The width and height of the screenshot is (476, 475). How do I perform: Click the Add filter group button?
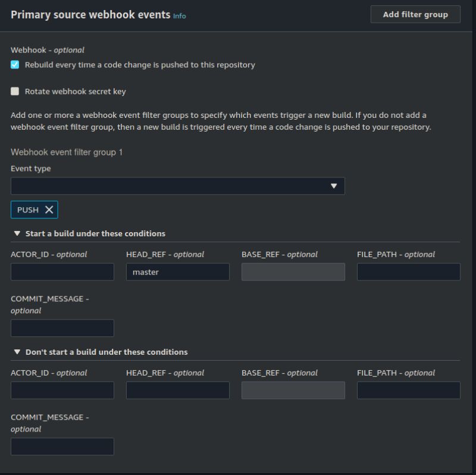(415, 14)
